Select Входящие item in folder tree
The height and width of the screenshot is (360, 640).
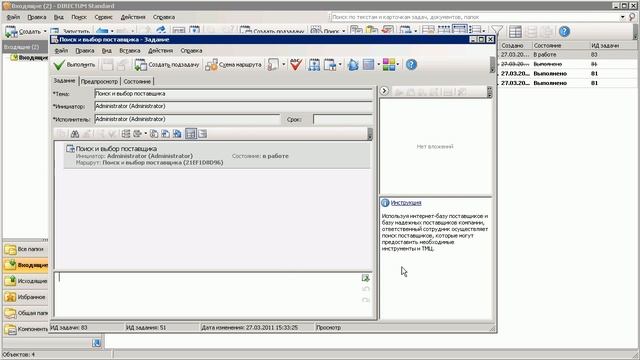(x=29, y=58)
